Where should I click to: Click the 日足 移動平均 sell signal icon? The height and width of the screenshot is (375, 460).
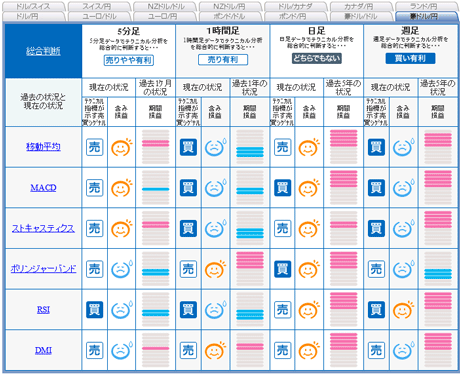pos(283,147)
